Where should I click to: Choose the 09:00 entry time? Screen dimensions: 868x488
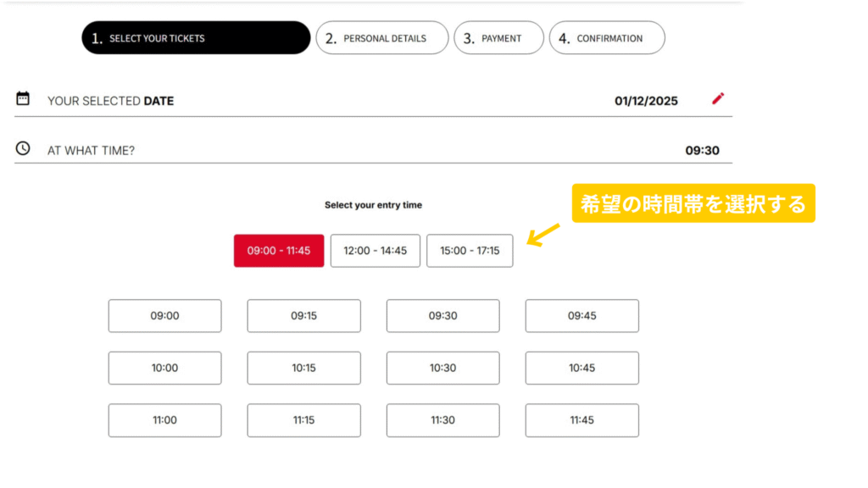pos(164,316)
